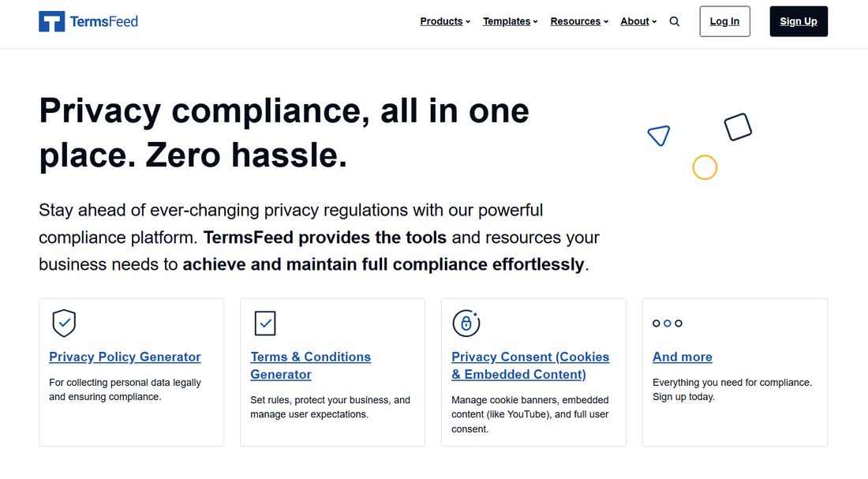Click the yellow circle decorative shape
Image resolution: width=868 pixels, height=479 pixels.
[x=705, y=167]
